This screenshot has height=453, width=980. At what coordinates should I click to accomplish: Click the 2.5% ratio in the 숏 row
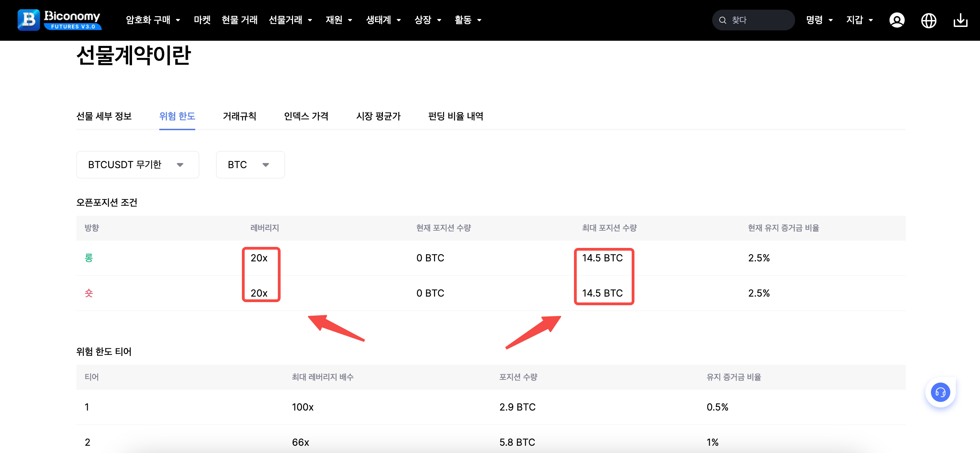tap(759, 293)
